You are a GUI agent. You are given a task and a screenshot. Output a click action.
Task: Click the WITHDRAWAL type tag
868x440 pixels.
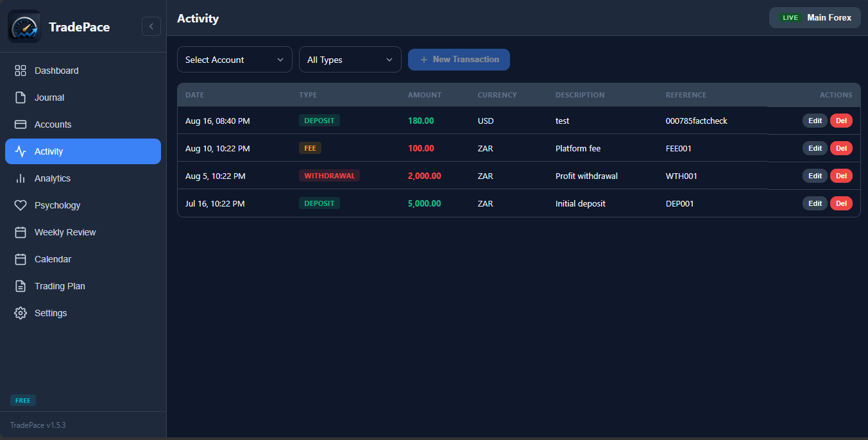(x=329, y=176)
